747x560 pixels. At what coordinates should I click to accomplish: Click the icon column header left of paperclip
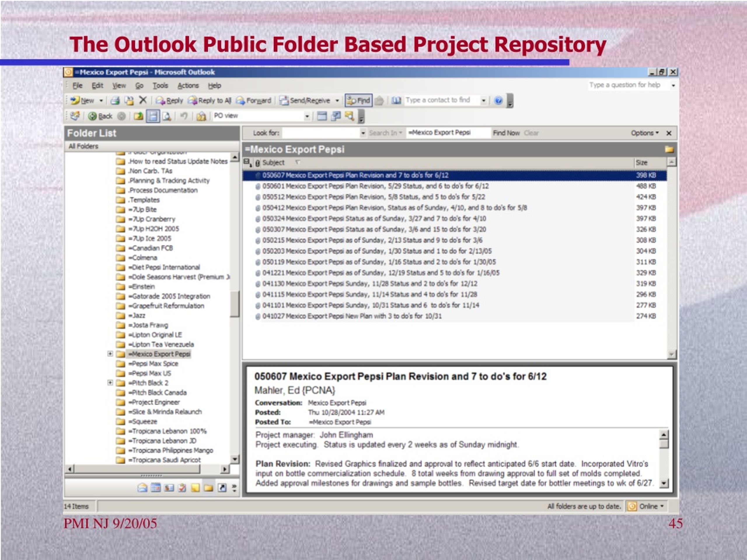[x=247, y=163]
